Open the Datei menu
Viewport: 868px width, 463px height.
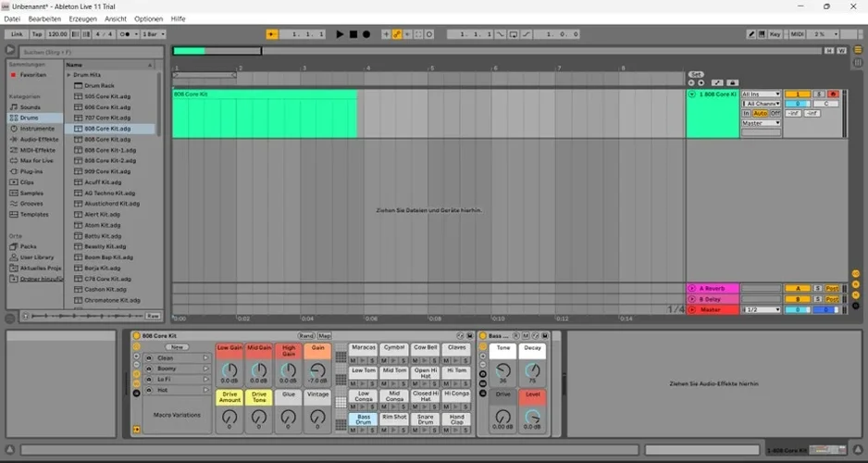(12, 19)
